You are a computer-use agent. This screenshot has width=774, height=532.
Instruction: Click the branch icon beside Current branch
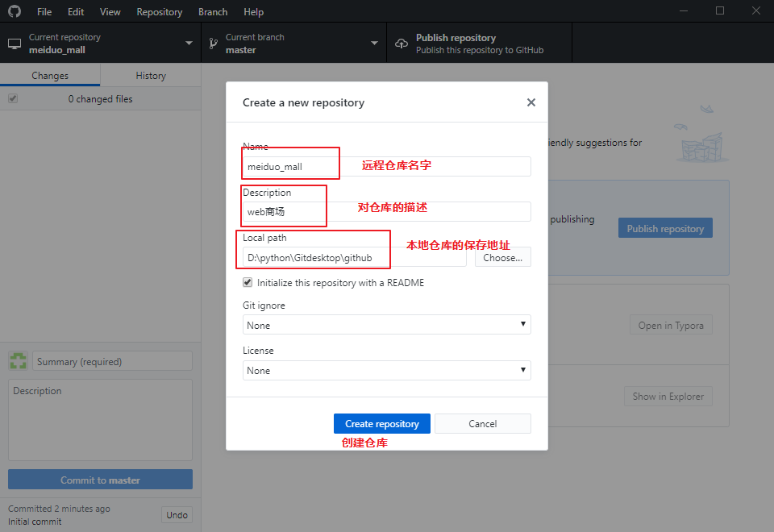[x=213, y=44]
